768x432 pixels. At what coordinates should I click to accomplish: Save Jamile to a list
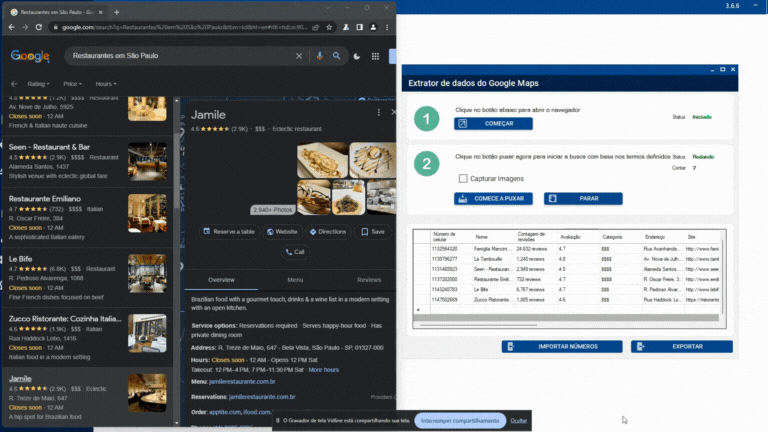tap(373, 232)
